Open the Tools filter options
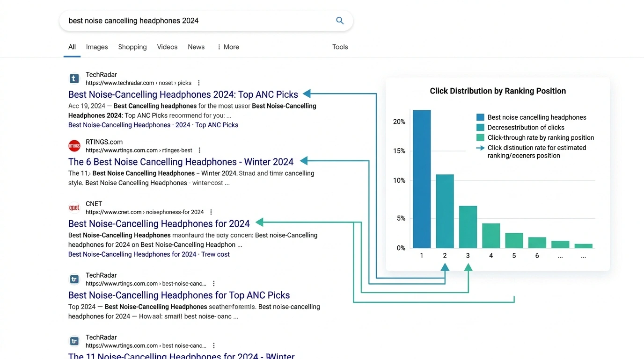This screenshot has height=359, width=644. [340, 47]
